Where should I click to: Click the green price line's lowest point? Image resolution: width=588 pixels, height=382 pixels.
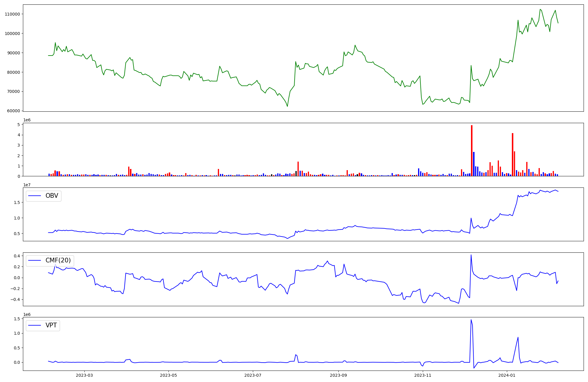coord(287,106)
